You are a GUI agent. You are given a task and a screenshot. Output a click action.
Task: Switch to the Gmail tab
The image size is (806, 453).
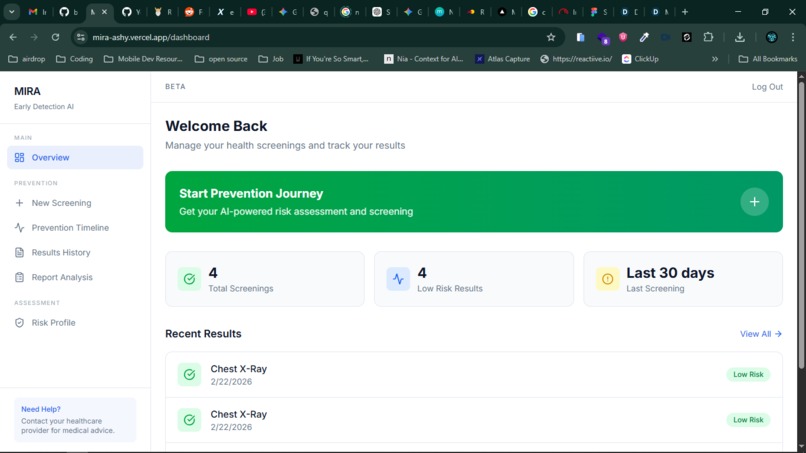38,12
